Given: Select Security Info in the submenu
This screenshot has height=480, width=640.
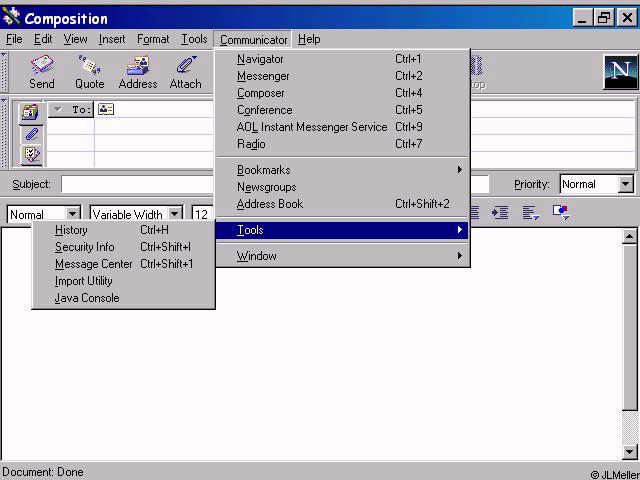Looking at the screenshot, I should tap(123, 247).
